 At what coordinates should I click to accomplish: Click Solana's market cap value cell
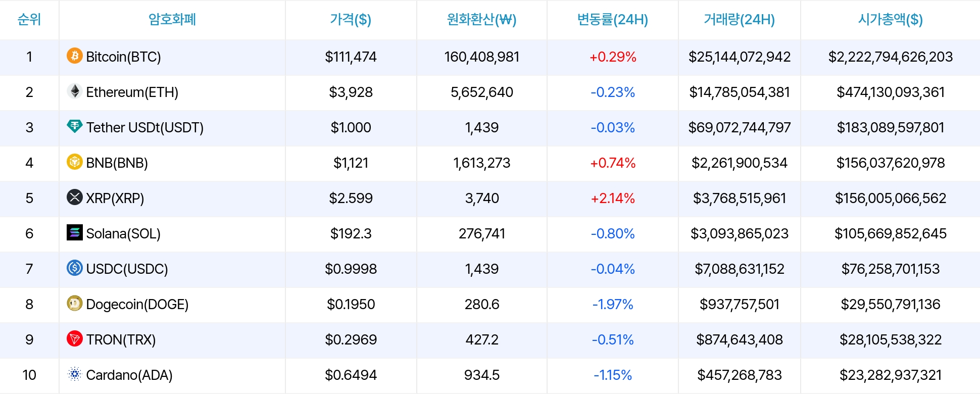point(890,233)
